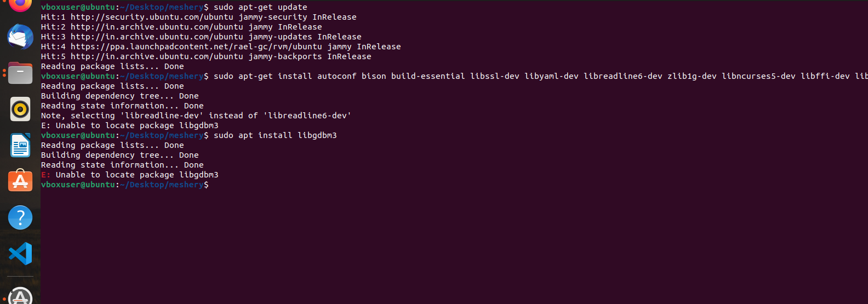
Task: Open the Files manager from the dock
Action: click(x=20, y=73)
